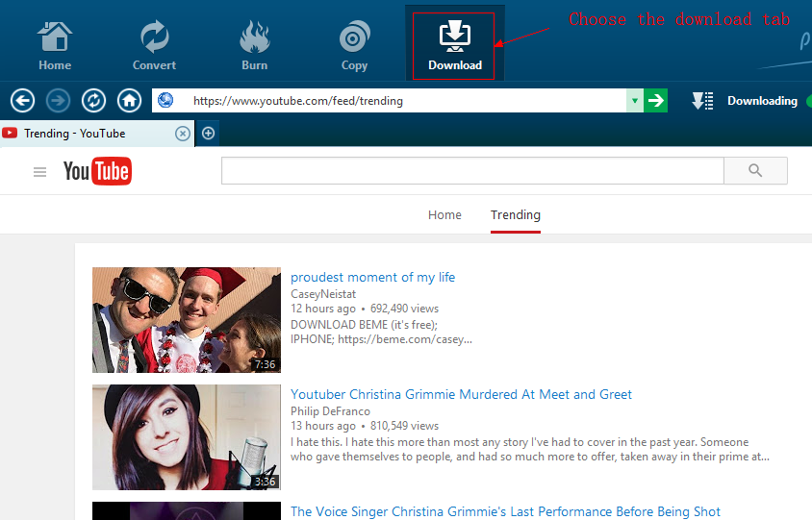
Task: Go to the browser home page
Action: 130,100
